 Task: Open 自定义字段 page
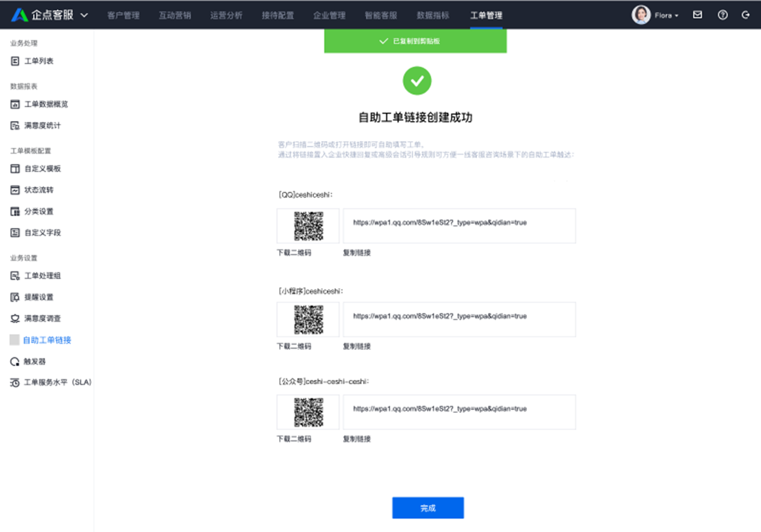pyautogui.click(x=43, y=233)
